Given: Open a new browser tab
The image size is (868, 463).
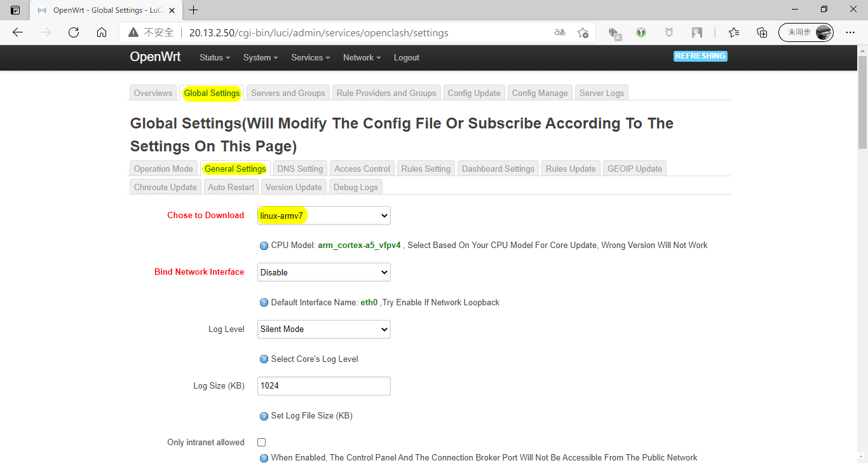Looking at the screenshot, I should 194,10.
